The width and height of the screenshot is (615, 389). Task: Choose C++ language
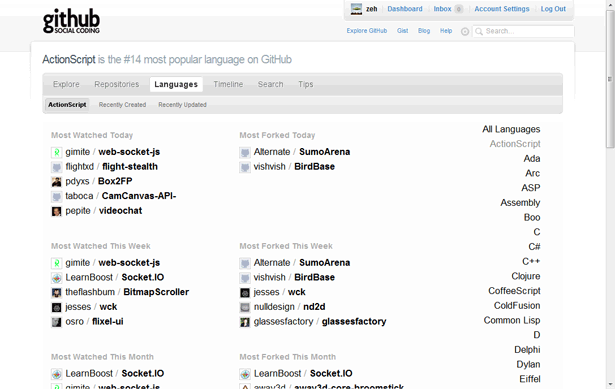[531, 262]
